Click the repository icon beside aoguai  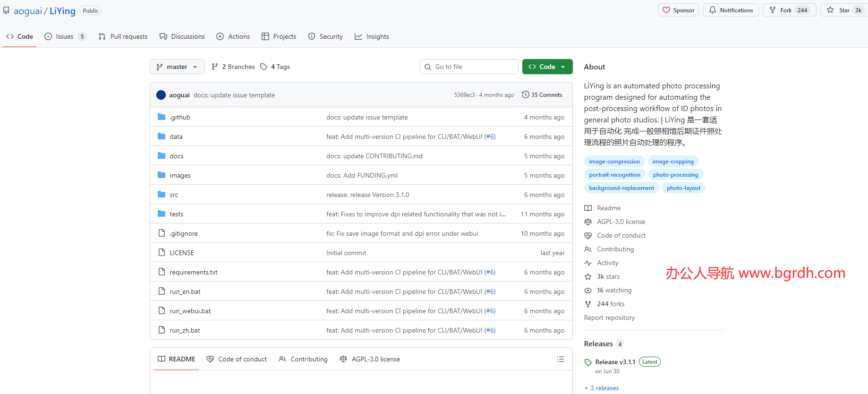6,10
